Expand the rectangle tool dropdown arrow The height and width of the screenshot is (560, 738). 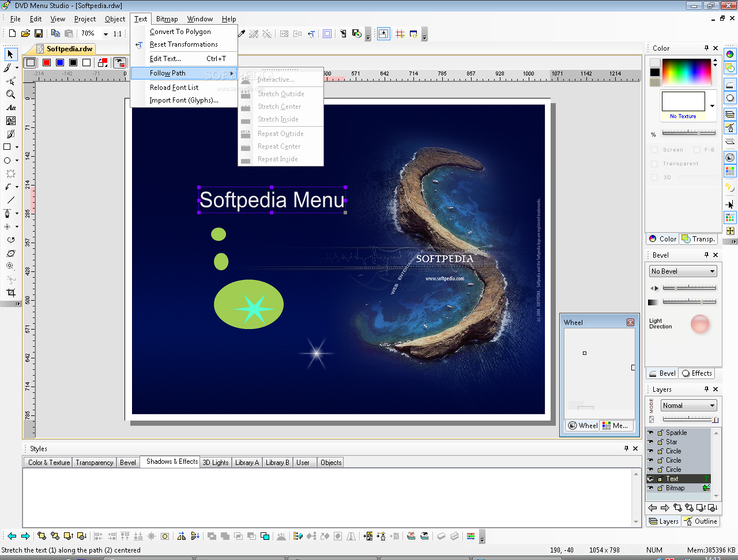pos(17,147)
